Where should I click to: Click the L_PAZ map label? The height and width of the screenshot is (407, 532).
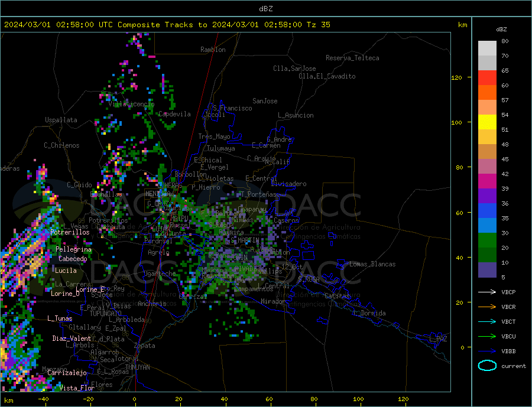click(438, 339)
